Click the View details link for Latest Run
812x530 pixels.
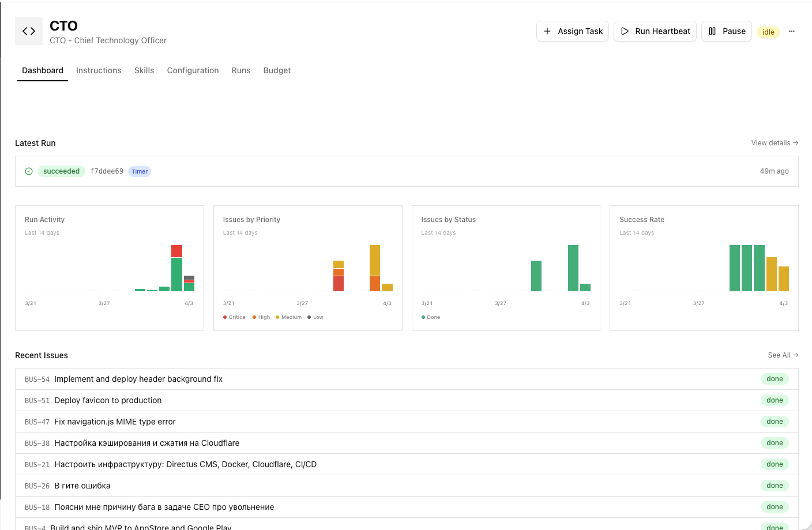775,142
